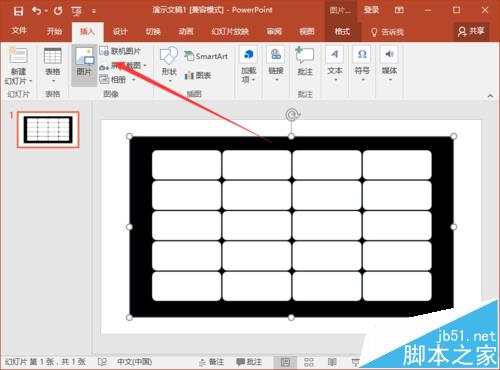Open the 媒体 (Media) group dropdown
This screenshot has height=370, width=500.
[x=389, y=64]
